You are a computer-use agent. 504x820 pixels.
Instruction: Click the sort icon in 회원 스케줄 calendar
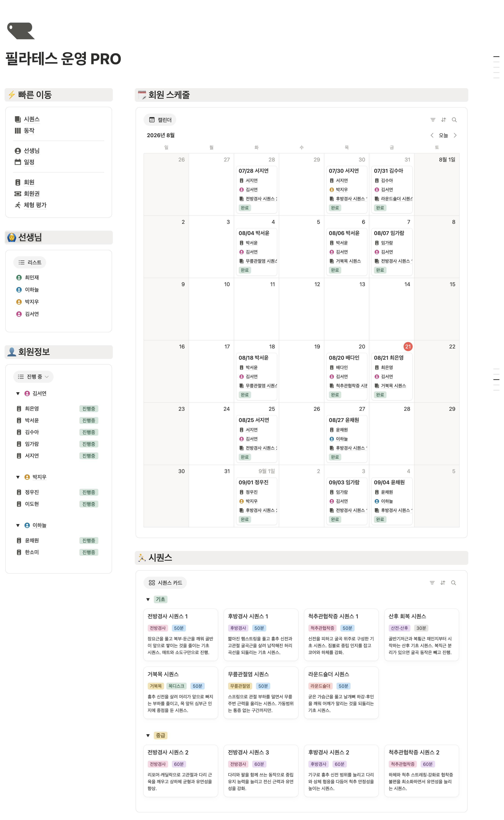443,120
